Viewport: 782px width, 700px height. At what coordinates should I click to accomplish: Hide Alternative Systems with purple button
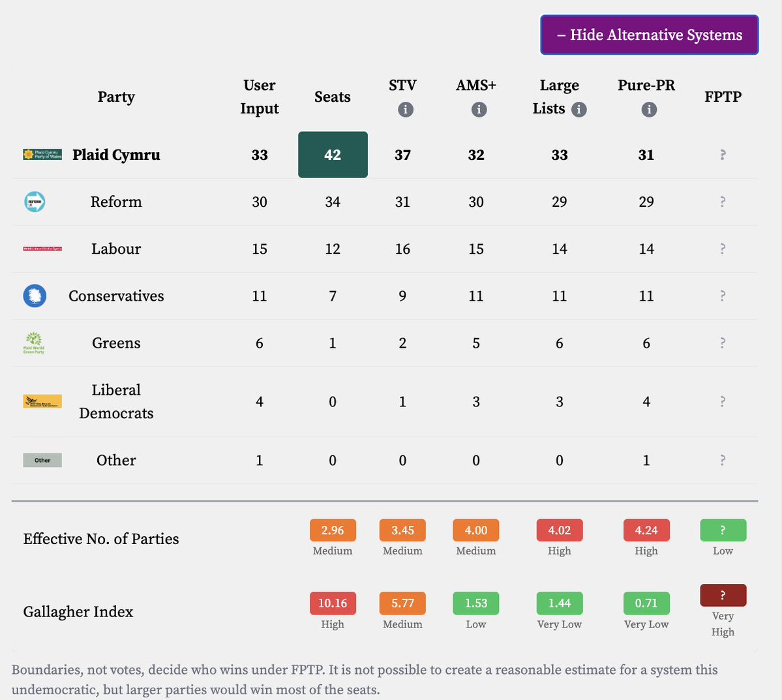coord(650,35)
